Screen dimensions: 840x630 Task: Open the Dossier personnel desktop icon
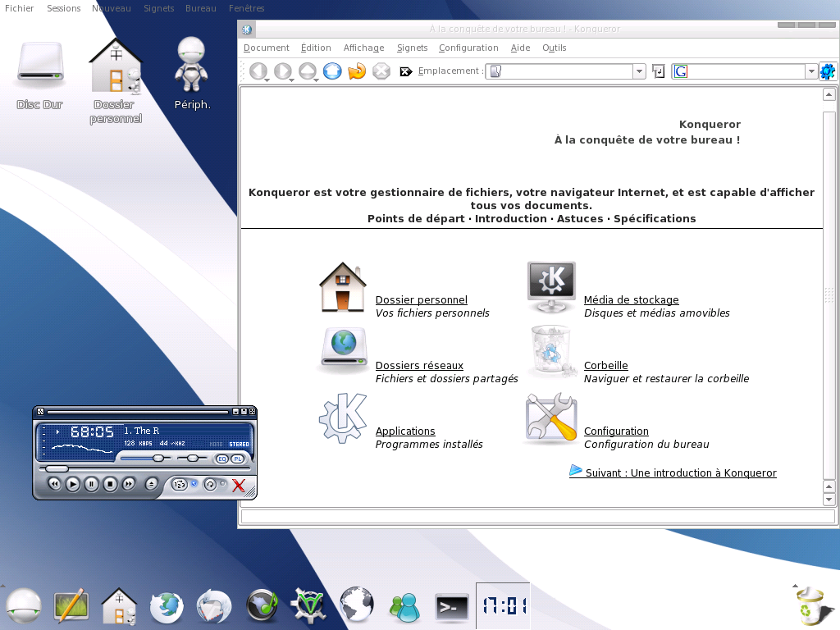click(x=116, y=66)
